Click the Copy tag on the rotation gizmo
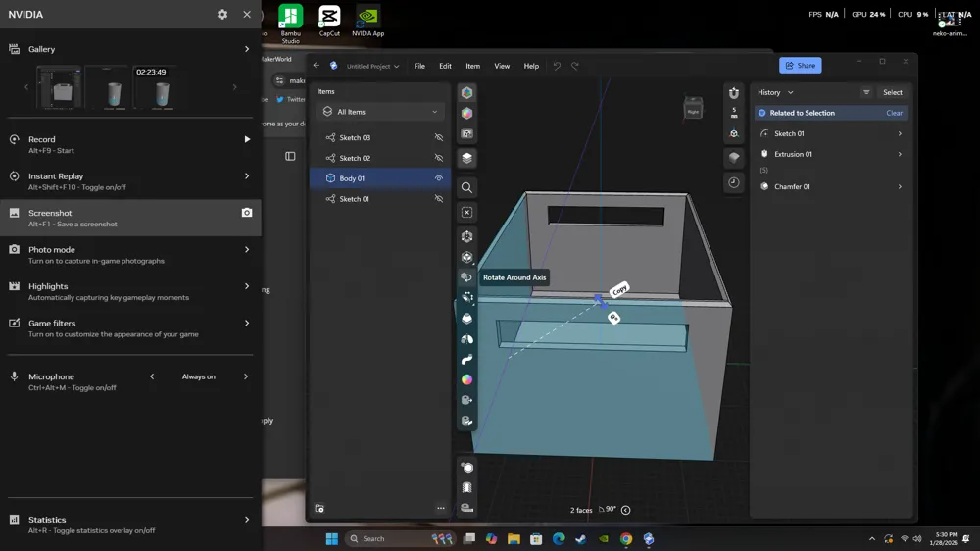This screenshot has width=980, height=551. click(619, 289)
